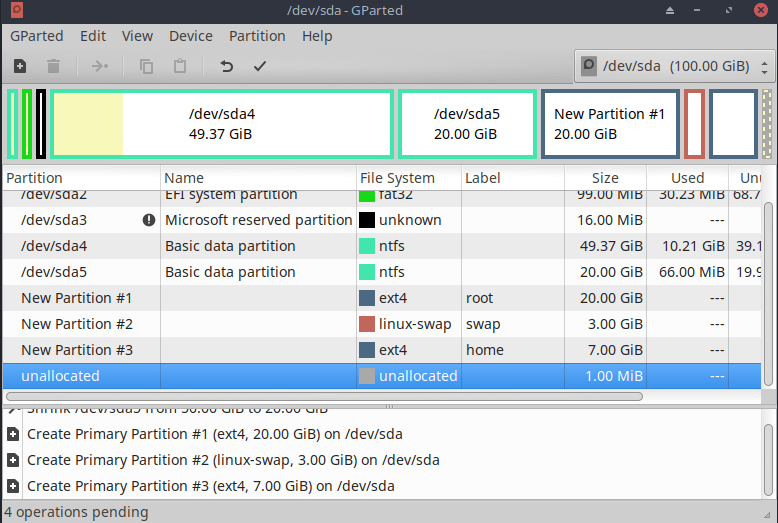Screen dimensions: 778x523
Task: Click the device selector up/down arrows
Action: 764,67
